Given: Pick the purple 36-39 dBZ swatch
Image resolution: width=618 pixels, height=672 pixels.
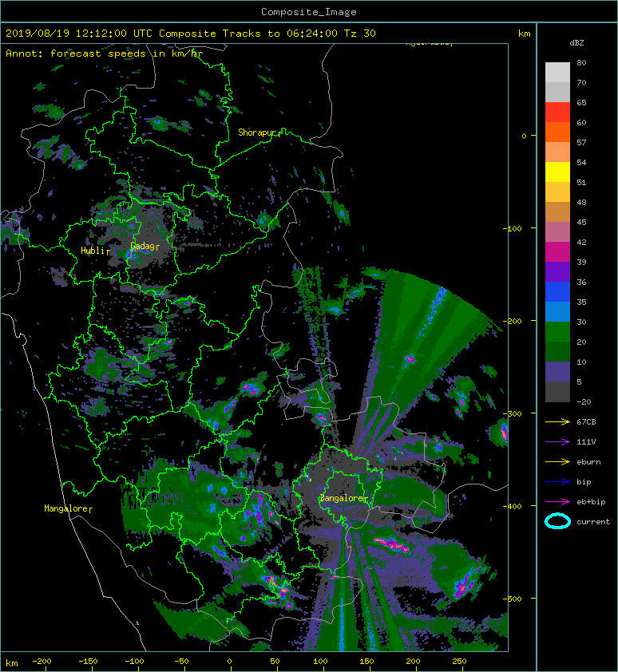Looking at the screenshot, I should 557,271.
